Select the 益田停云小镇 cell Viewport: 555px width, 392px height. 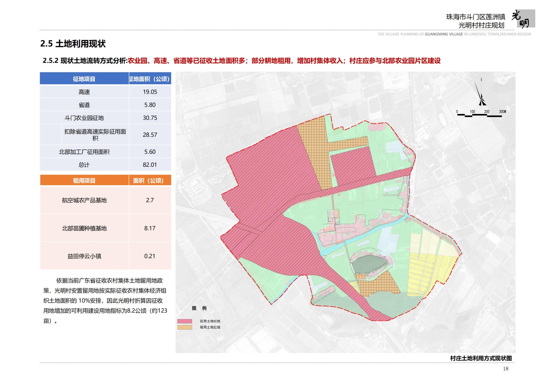(84, 256)
